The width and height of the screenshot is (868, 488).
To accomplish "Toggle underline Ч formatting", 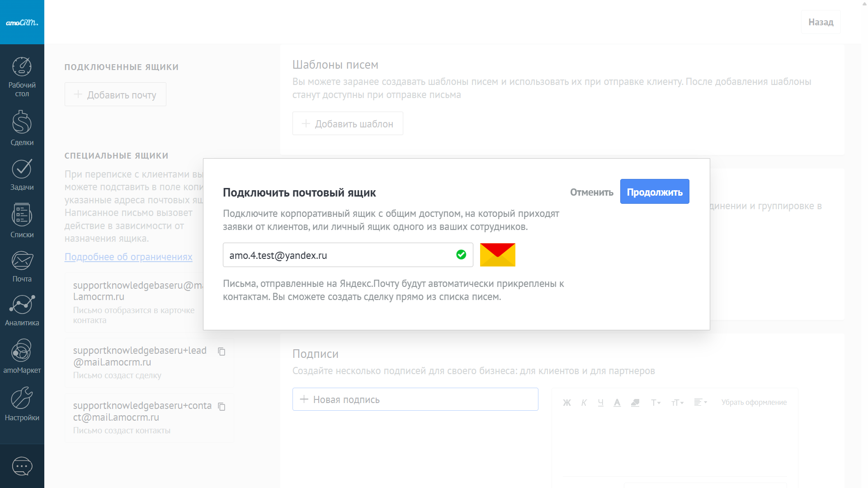I will (600, 403).
